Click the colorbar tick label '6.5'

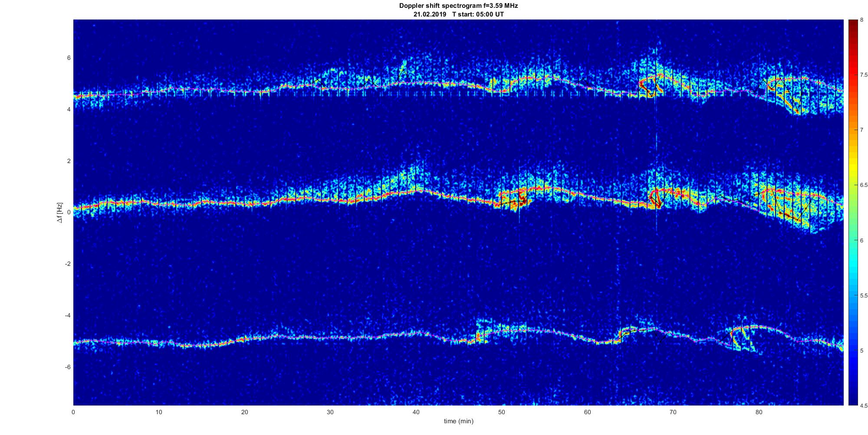pyautogui.click(x=864, y=185)
